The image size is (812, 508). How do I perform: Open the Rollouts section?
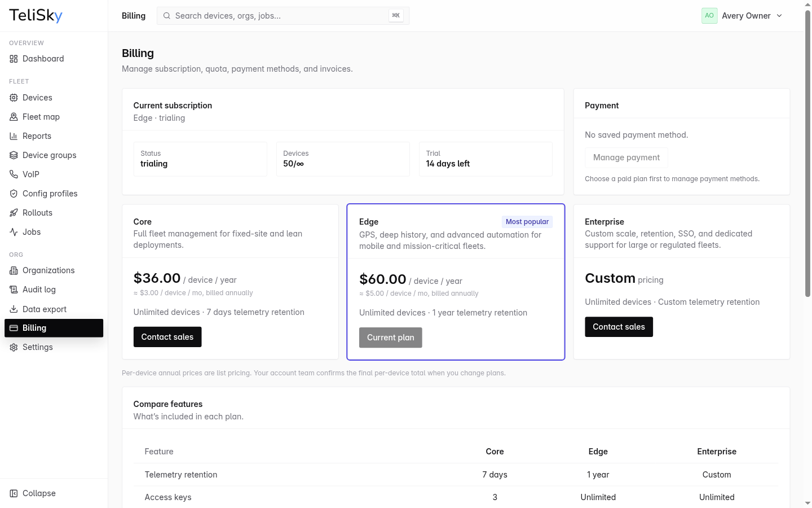pos(54,213)
